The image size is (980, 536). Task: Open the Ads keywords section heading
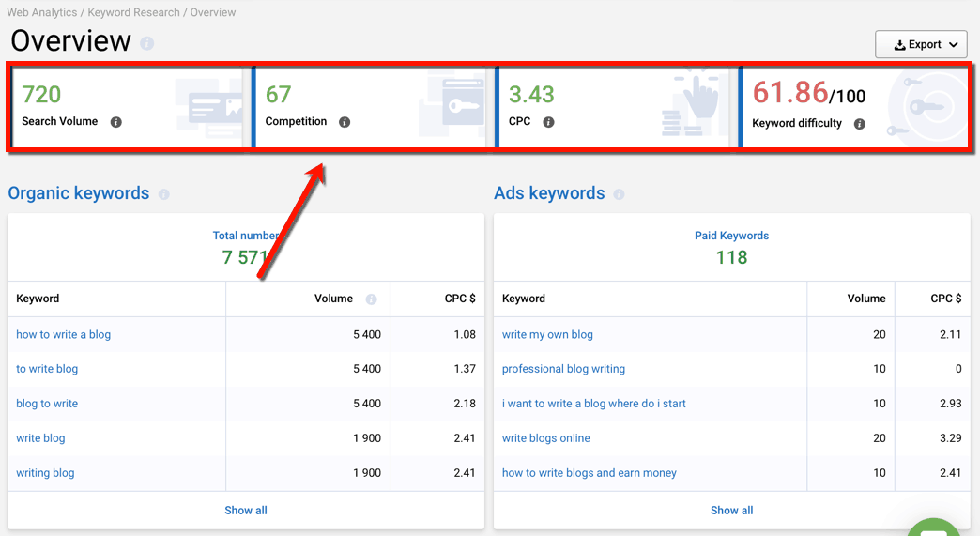(549, 193)
